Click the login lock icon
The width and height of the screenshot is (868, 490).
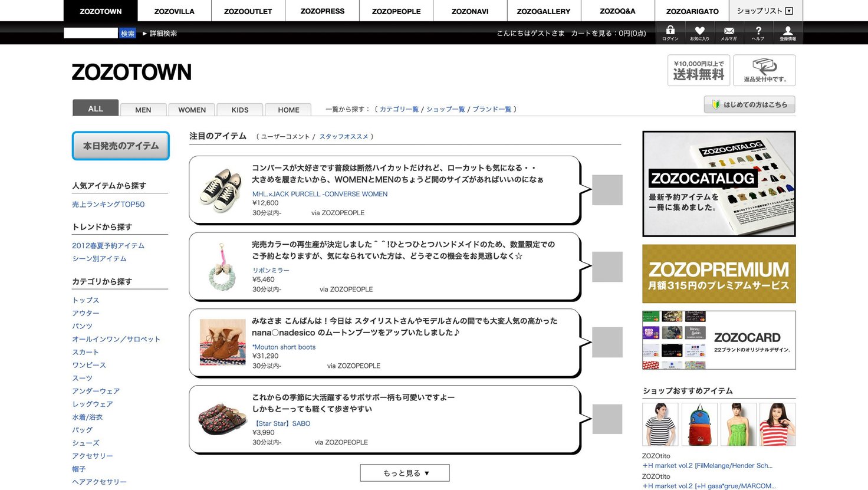tap(670, 33)
